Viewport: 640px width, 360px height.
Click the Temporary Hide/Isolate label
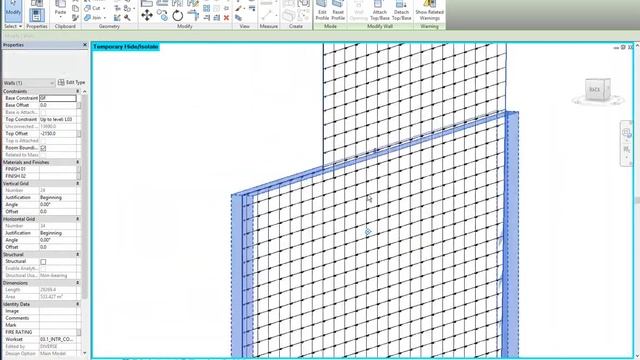126,47
